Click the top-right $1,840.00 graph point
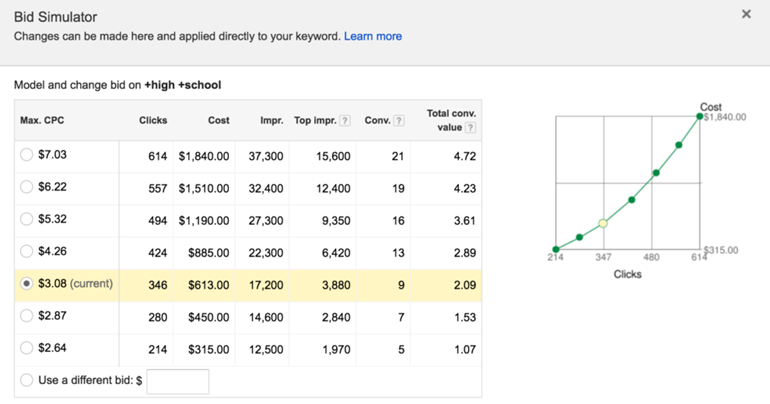 coord(699,117)
